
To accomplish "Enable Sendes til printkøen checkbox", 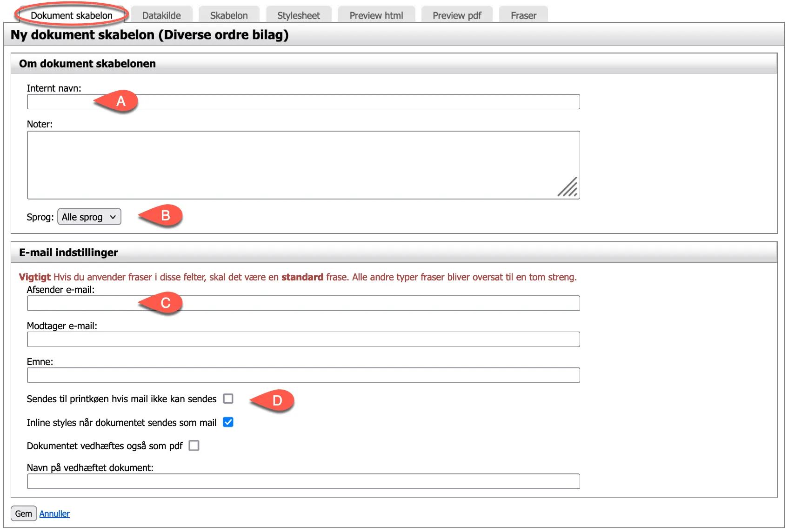I will point(228,399).
